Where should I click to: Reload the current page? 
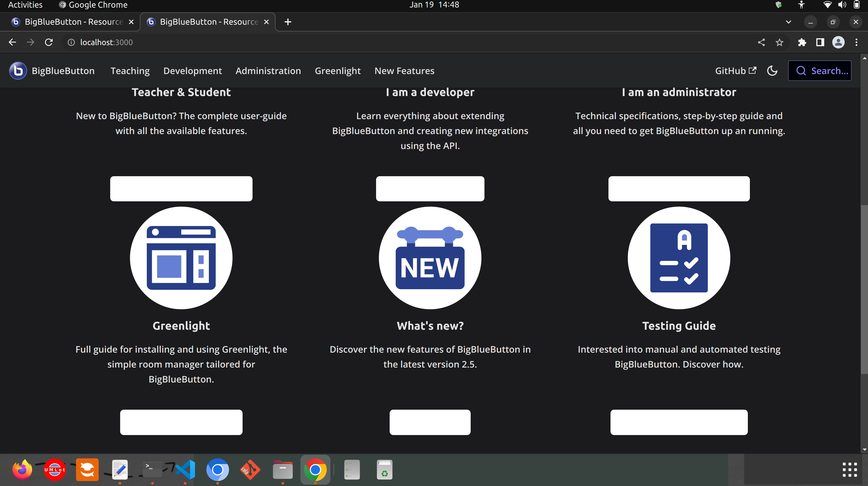(48, 42)
